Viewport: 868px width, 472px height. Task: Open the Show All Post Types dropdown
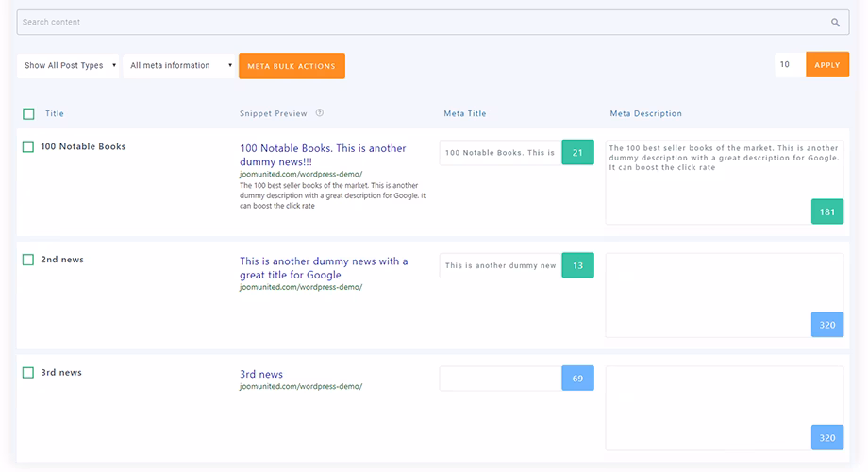pos(70,66)
